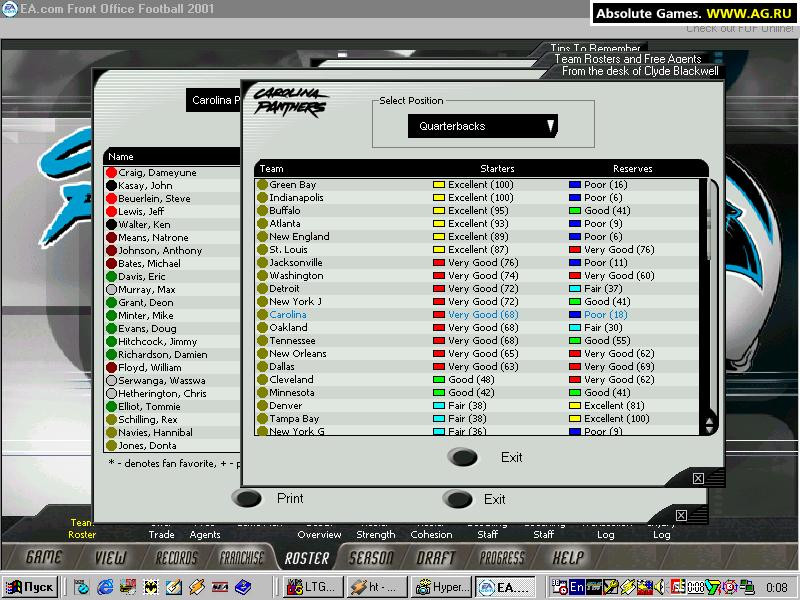
Task: Click green icon beside Davis, Eric
Action: [111, 277]
